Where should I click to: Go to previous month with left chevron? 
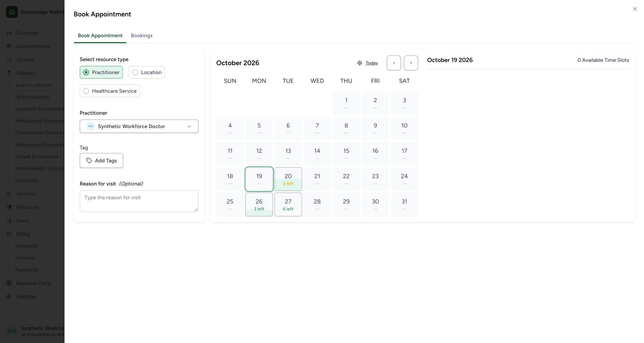(394, 63)
